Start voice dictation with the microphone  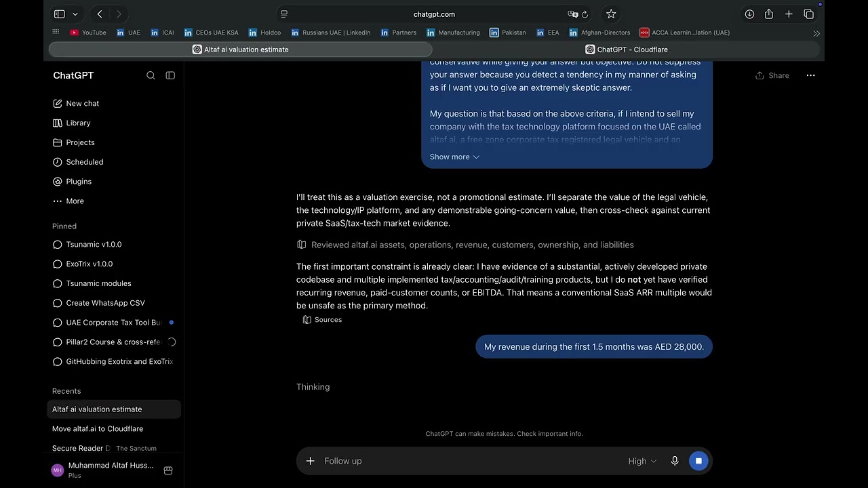pyautogui.click(x=675, y=461)
